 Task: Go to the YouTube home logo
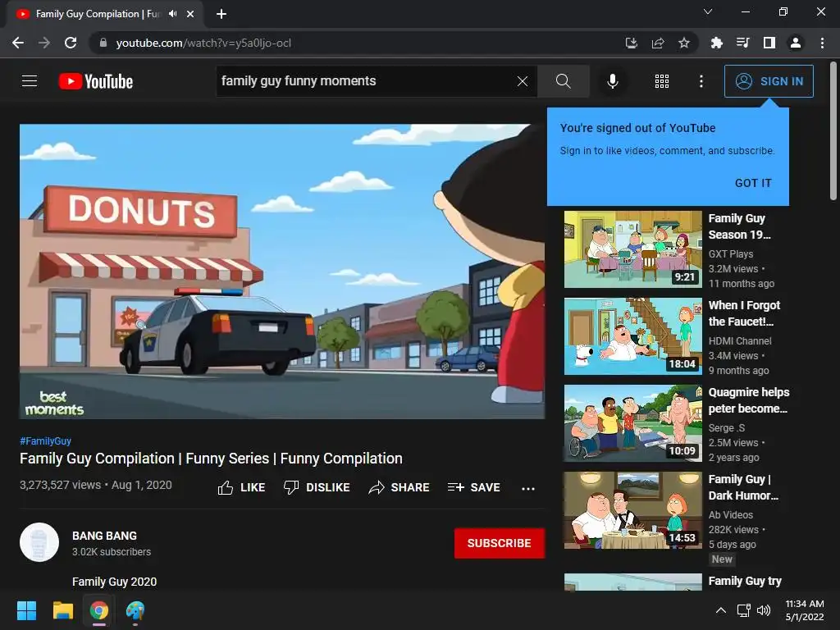(96, 81)
